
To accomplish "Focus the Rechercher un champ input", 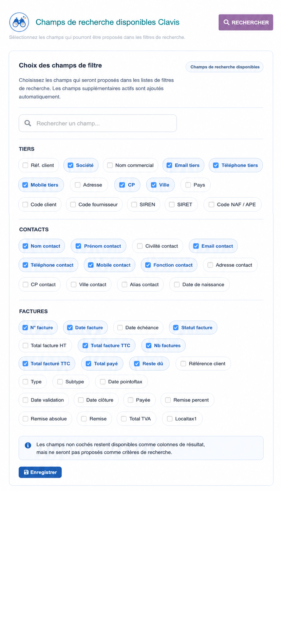I will pyautogui.click(x=98, y=123).
